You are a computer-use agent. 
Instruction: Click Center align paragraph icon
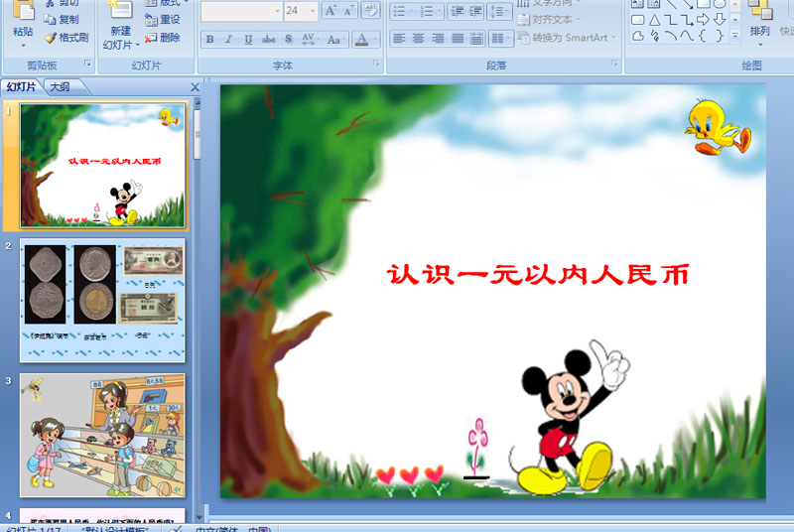tap(418, 39)
